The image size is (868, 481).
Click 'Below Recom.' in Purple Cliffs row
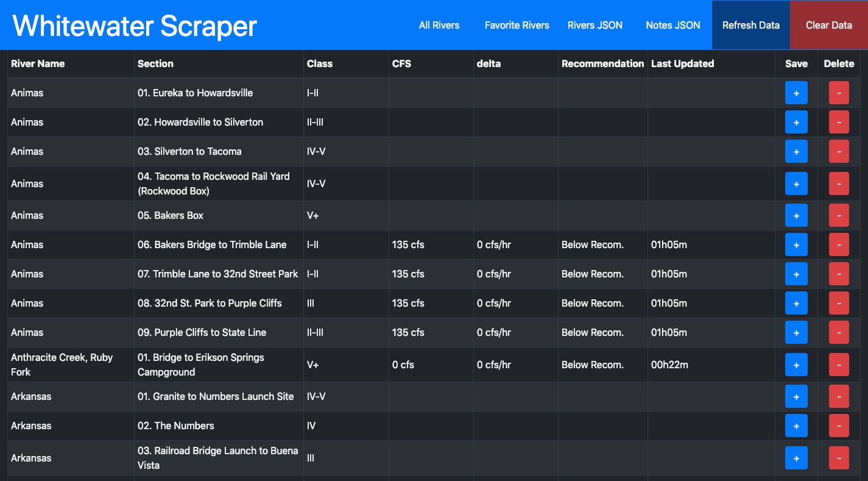[x=593, y=332]
